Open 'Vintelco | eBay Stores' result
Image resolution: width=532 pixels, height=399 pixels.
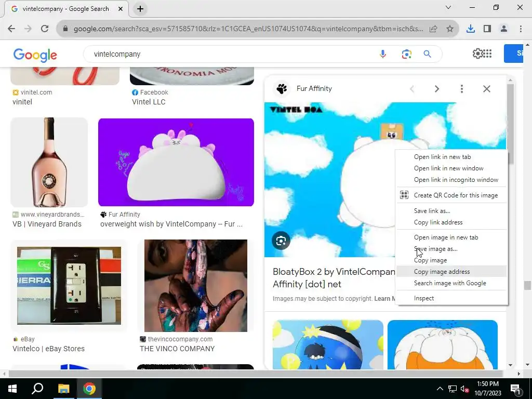[x=48, y=349]
